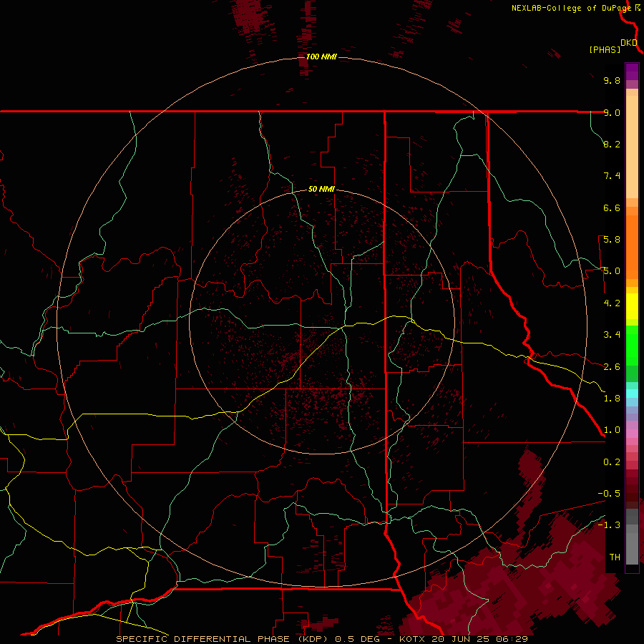Select the -1.3 scale value label
This screenshot has height=644, width=644.
(609, 525)
